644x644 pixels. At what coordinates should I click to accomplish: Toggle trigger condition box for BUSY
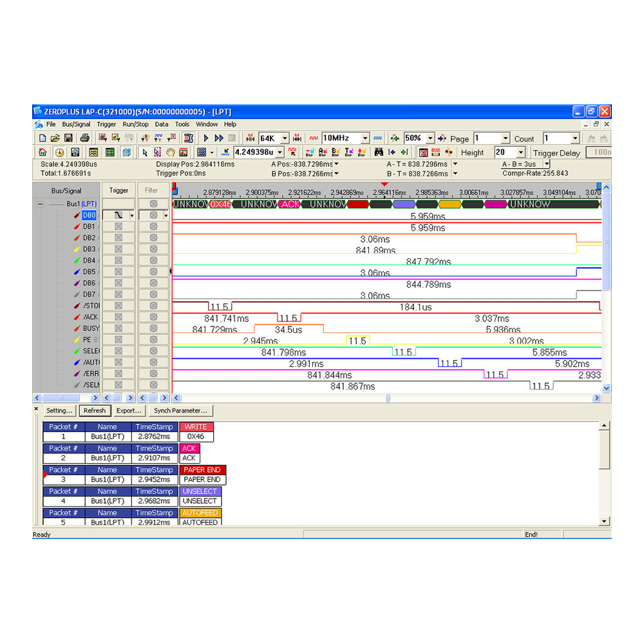pyautogui.click(x=118, y=328)
